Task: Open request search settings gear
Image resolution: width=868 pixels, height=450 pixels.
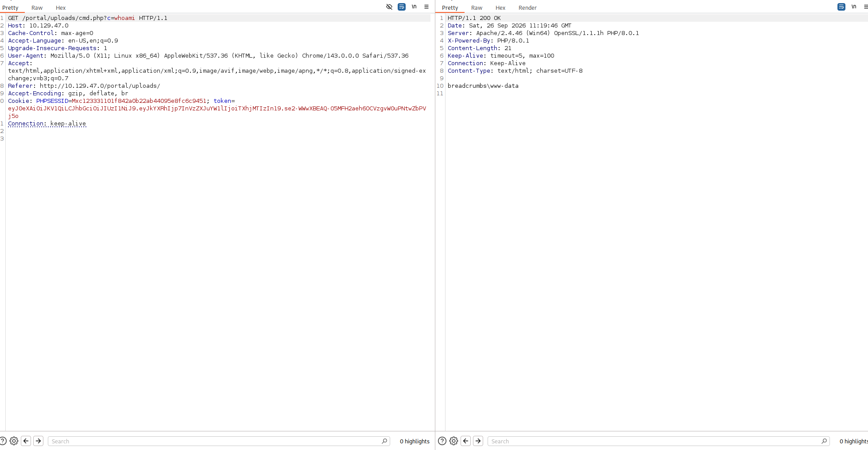Action: (14, 441)
